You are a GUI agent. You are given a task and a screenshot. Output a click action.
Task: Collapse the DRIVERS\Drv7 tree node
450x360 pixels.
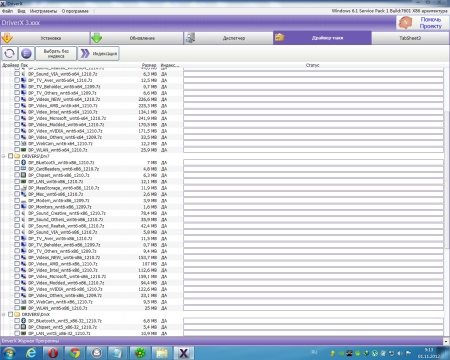(x=4, y=156)
